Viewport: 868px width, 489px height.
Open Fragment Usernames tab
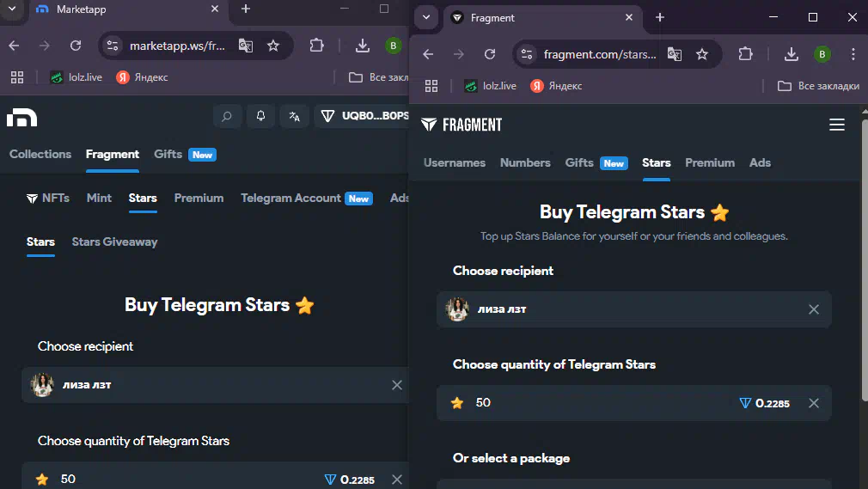pyautogui.click(x=455, y=162)
